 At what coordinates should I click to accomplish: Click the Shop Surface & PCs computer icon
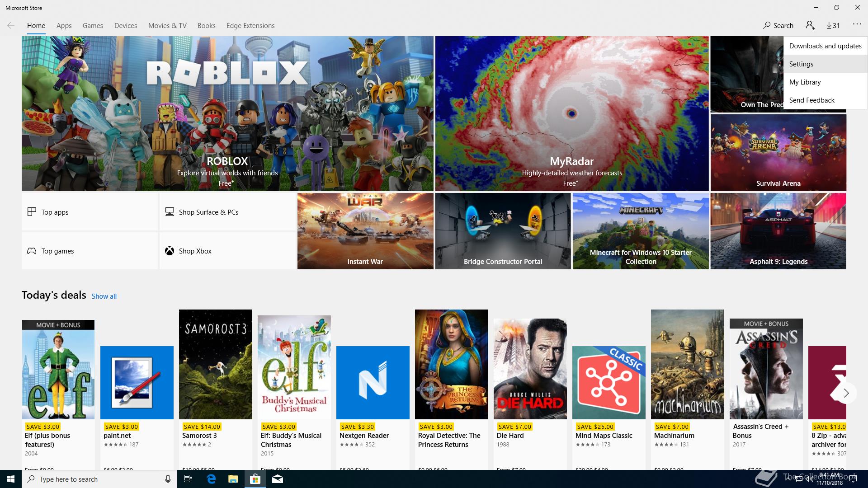coord(170,211)
